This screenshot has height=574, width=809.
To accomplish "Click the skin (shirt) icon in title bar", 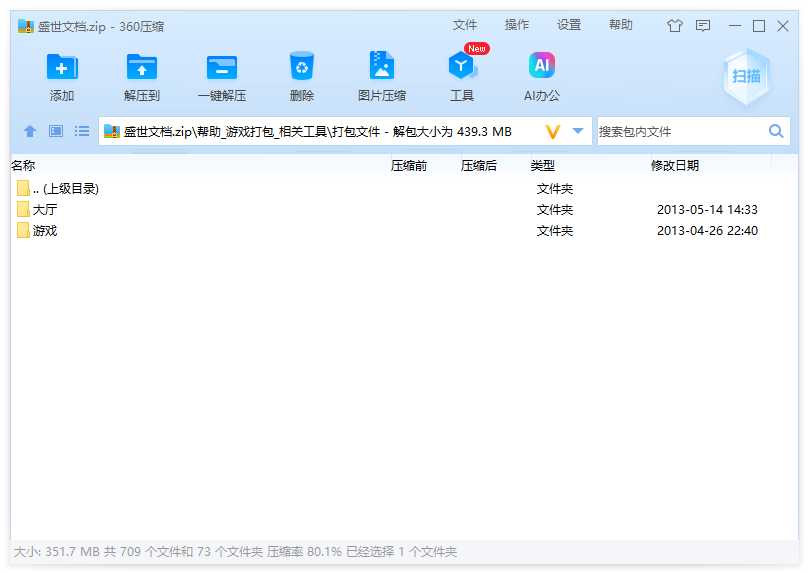I will pos(674,26).
